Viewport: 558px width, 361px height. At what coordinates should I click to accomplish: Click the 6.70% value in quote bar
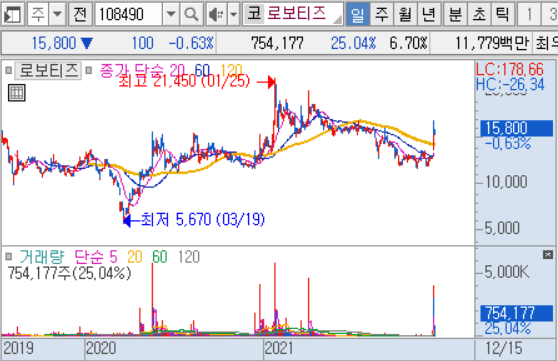pos(408,43)
